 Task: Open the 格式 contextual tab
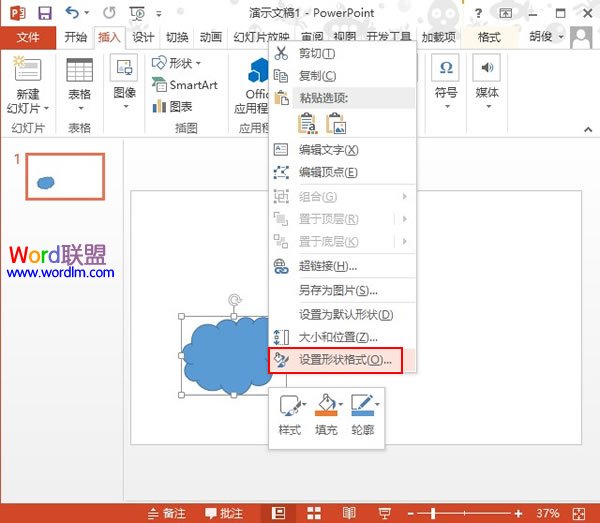pos(489,37)
